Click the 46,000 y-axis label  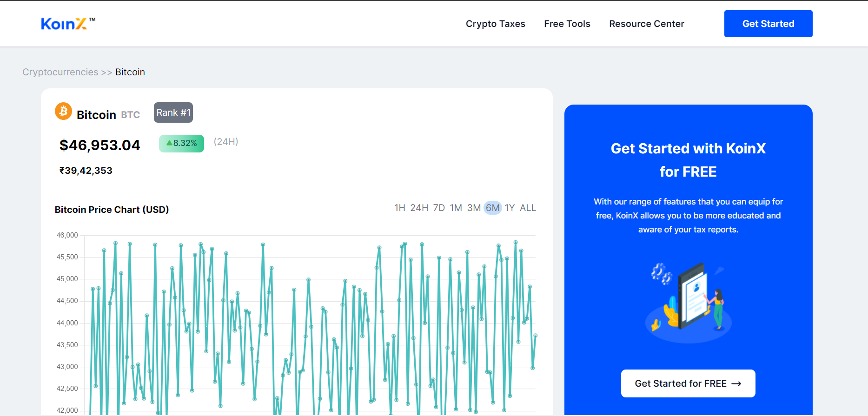click(x=67, y=235)
